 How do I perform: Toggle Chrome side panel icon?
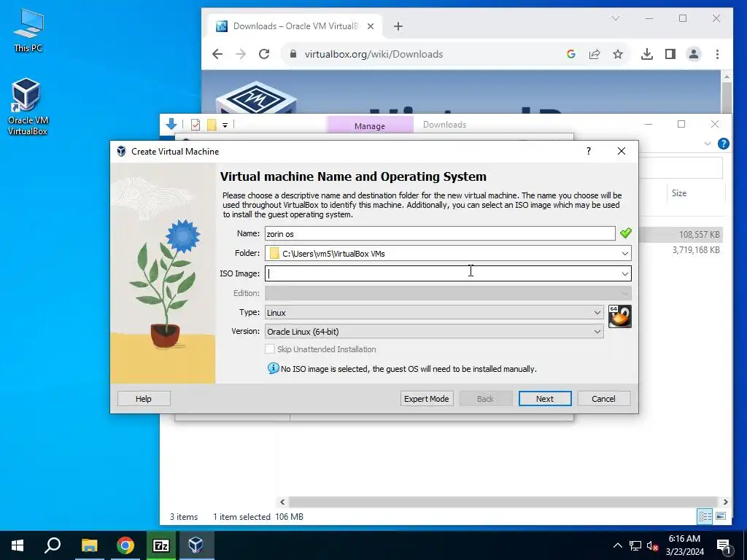(x=670, y=54)
